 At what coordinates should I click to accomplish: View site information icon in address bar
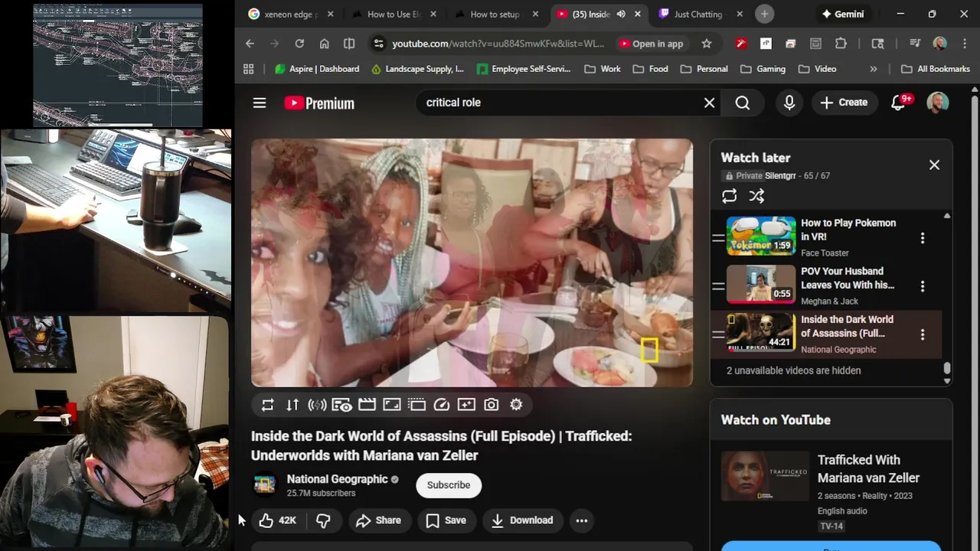pos(378,44)
